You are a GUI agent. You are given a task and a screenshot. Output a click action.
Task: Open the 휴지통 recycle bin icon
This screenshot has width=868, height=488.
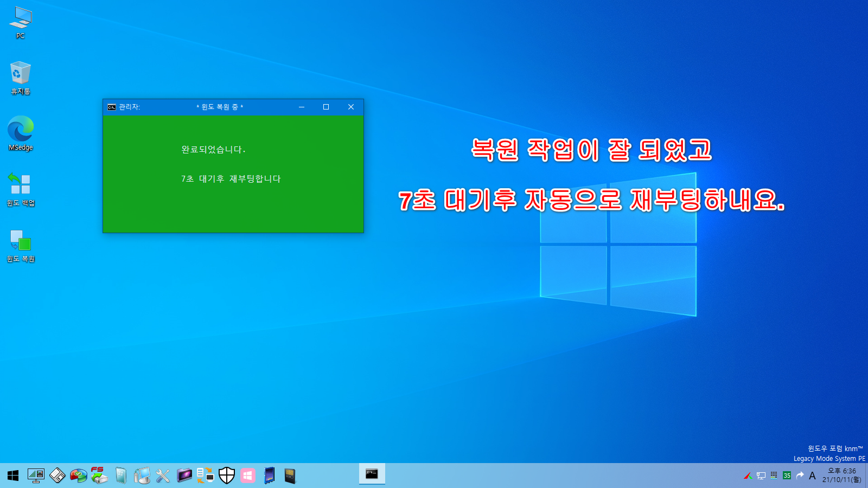[21, 78]
